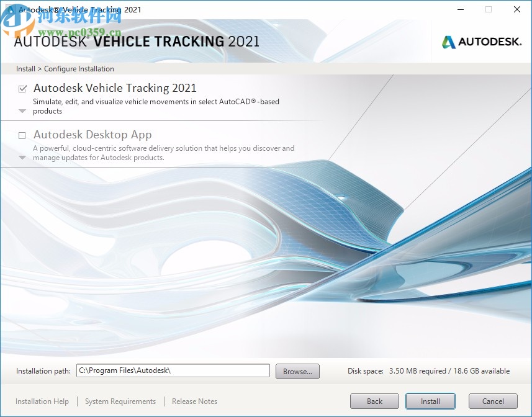532x417 pixels.
Task: Select Configure Installation in the breadcrumb
Action: pos(79,68)
